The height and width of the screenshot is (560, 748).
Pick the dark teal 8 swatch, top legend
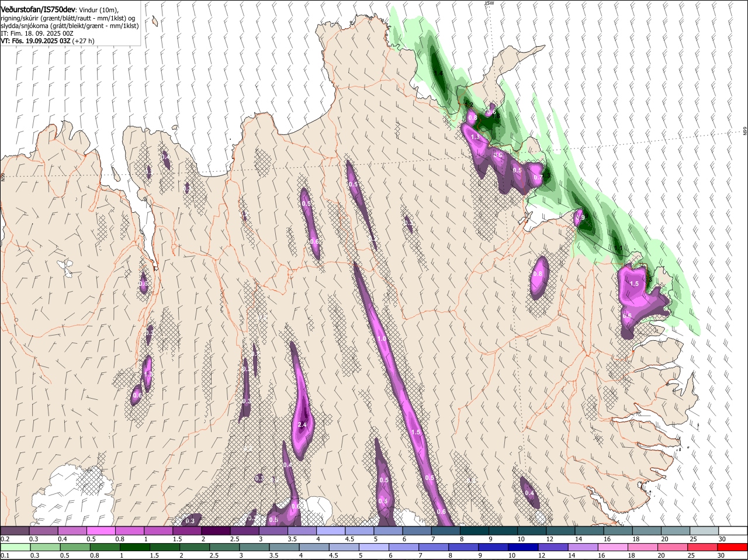tap(473, 531)
